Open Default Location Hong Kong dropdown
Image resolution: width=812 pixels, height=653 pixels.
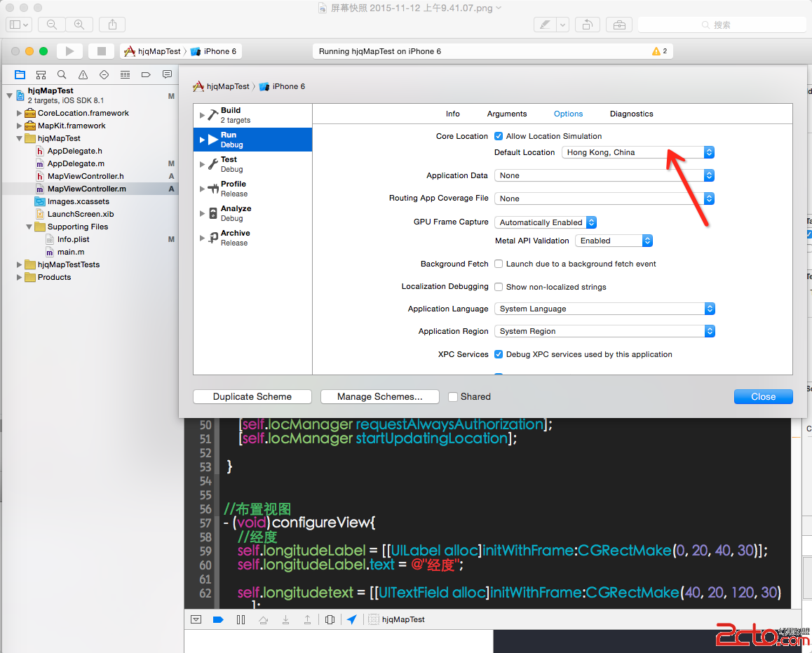[x=637, y=152]
